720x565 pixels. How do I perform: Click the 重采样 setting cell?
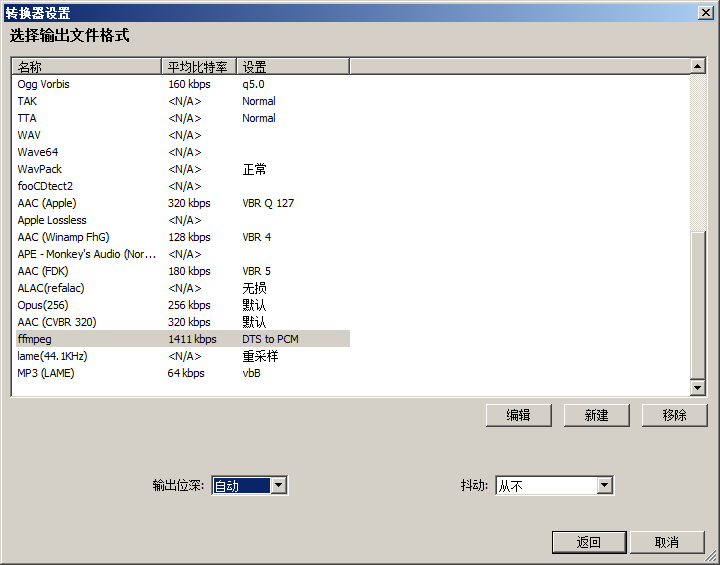[x=260, y=356]
